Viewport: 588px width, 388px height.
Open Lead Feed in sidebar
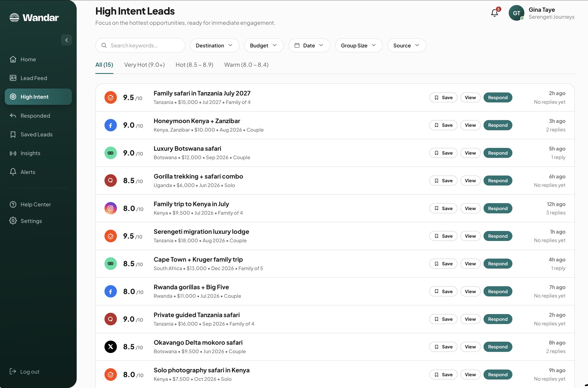coord(38,78)
